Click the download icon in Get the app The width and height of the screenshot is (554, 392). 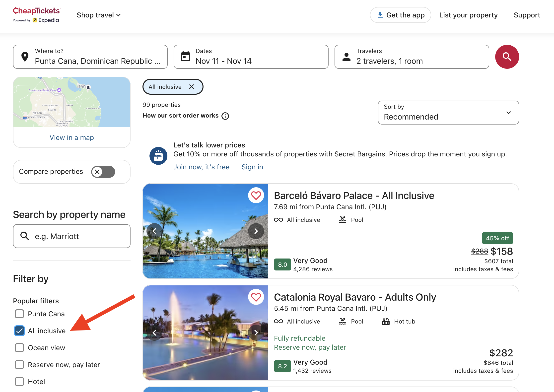click(380, 15)
